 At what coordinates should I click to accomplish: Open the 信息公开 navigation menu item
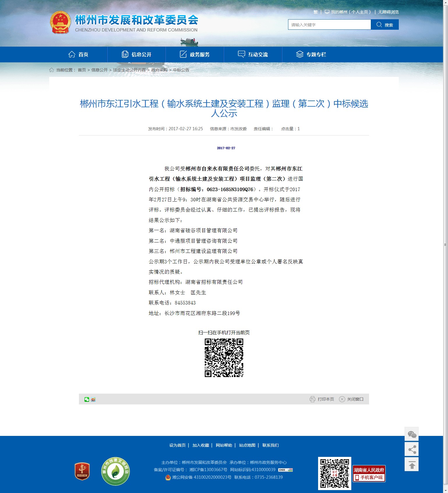click(x=137, y=54)
